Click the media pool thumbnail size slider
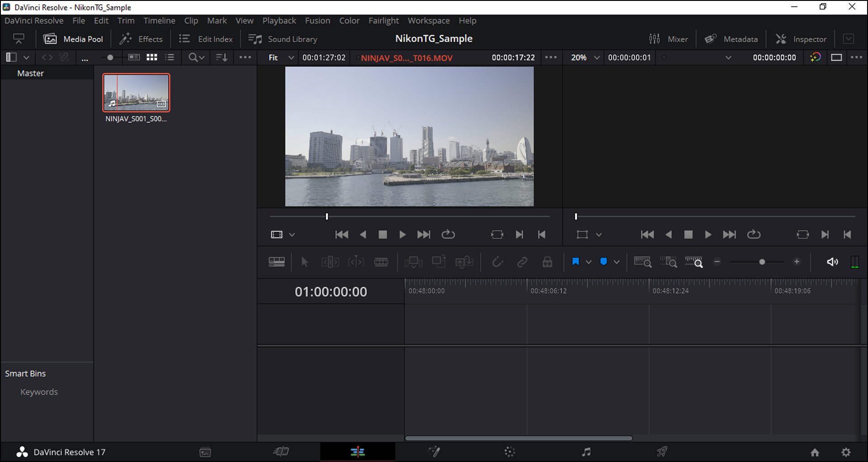868x462 pixels. [x=110, y=57]
